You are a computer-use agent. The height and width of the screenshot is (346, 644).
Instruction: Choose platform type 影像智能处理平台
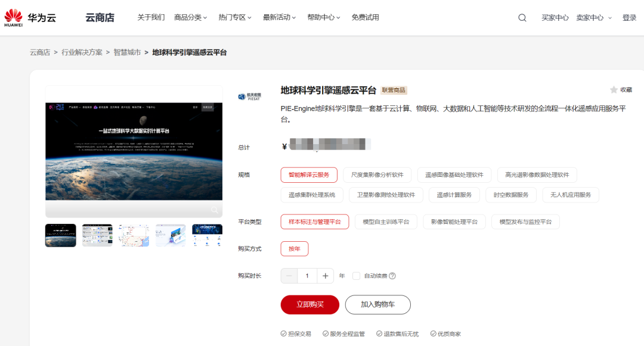pyautogui.click(x=454, y=222)
